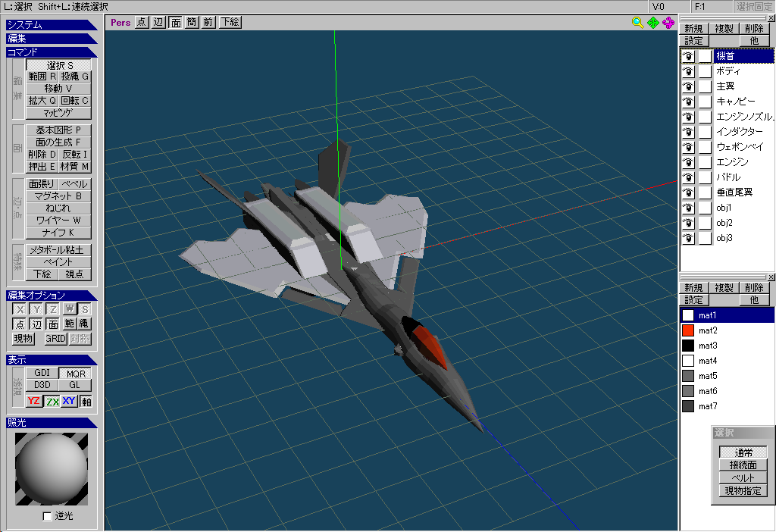Switch the renderer to GL
Image resolution: width=776 pixels, height=532 pixels.
click(75, 385)
